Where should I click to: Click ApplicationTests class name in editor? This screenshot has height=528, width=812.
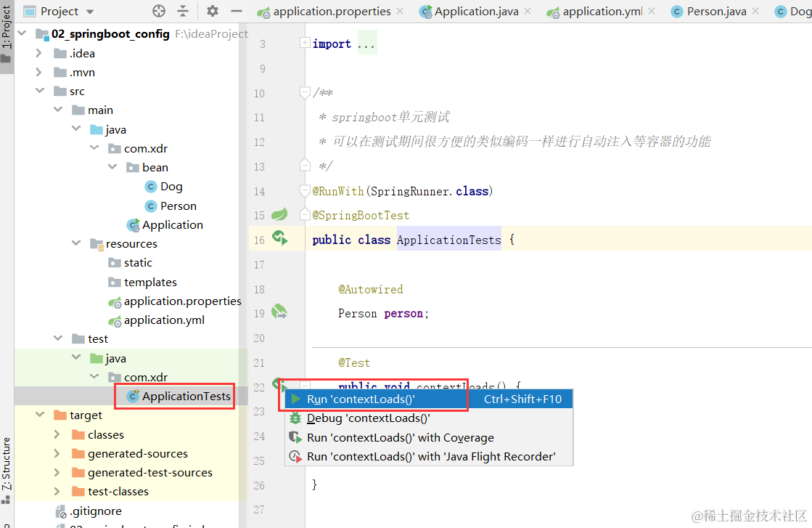tap(449, 240)
